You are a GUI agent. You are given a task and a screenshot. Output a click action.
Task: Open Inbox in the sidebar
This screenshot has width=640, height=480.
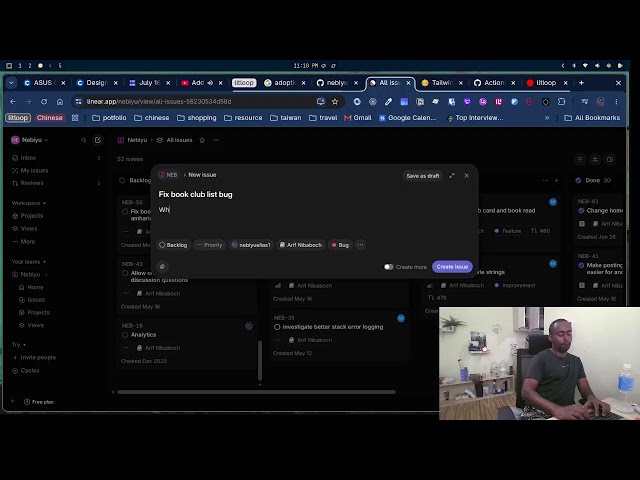[x=28, y=158]
